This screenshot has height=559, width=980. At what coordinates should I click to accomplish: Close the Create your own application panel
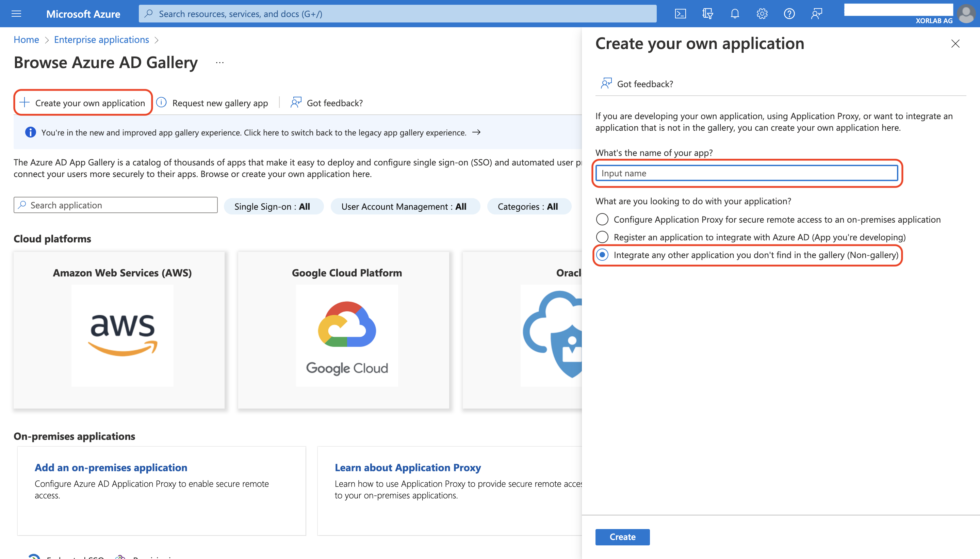pos(955,44)
